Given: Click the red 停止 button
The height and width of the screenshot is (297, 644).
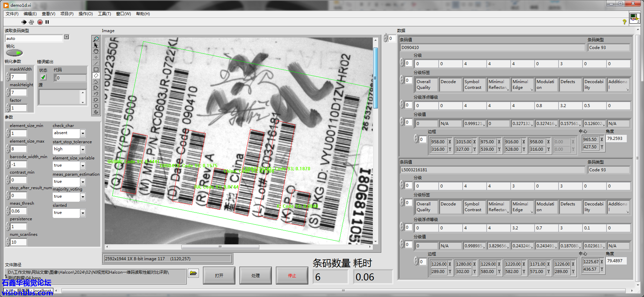Looking at the screenshot, I should [x=292, y=275].
